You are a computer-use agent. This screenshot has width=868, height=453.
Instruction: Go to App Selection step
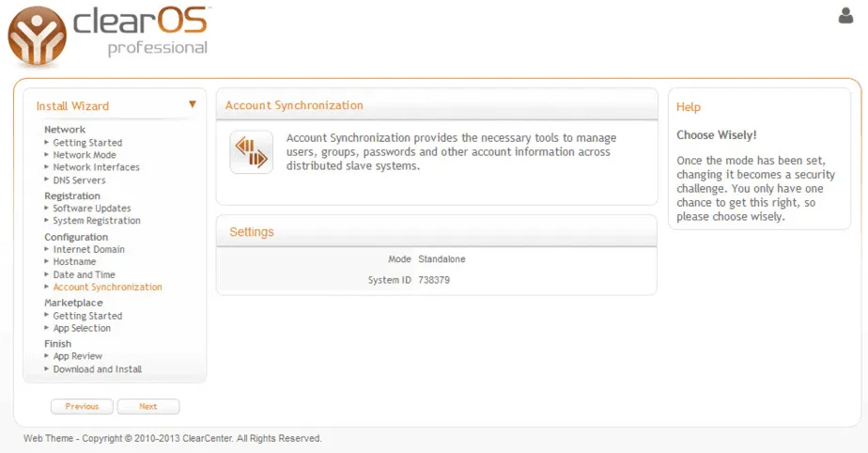tap(82, 328)
